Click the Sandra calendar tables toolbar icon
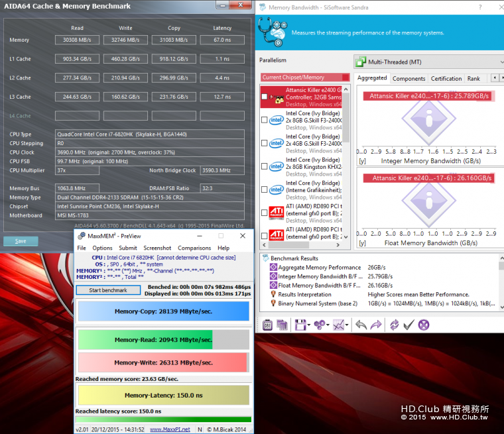 pyautogui.click(x=282, y=325)
